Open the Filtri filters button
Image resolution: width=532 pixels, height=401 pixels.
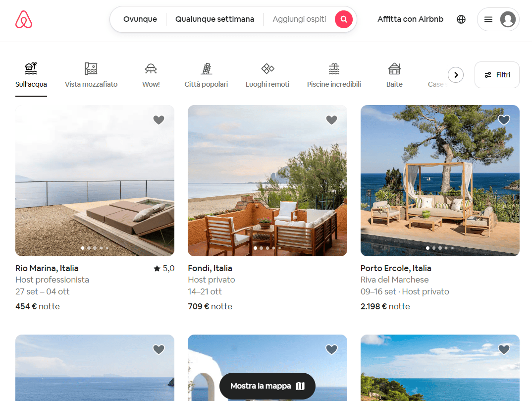(497, 75)
